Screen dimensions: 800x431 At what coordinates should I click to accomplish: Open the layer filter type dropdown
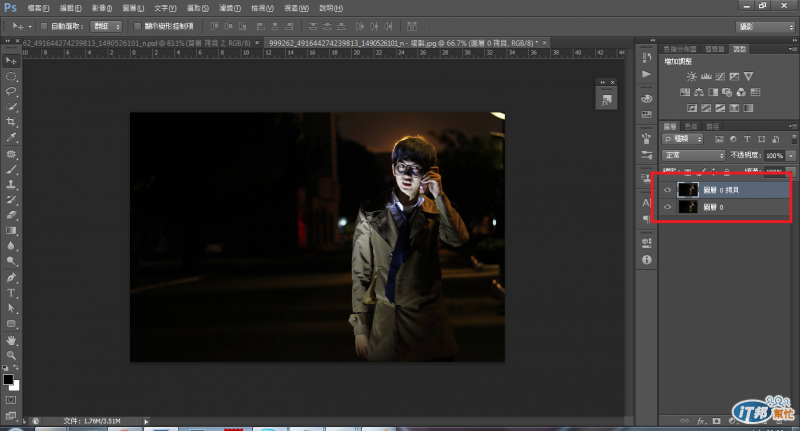683,139
